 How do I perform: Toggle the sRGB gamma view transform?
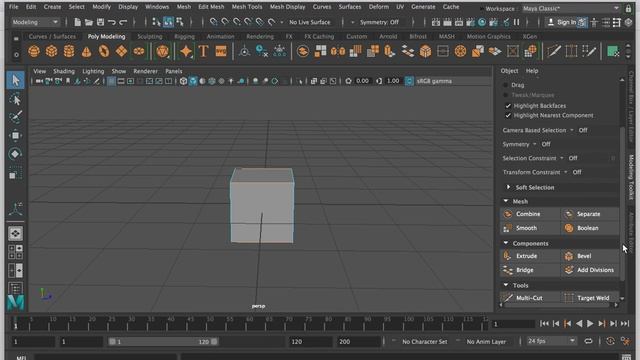point(409,81)
